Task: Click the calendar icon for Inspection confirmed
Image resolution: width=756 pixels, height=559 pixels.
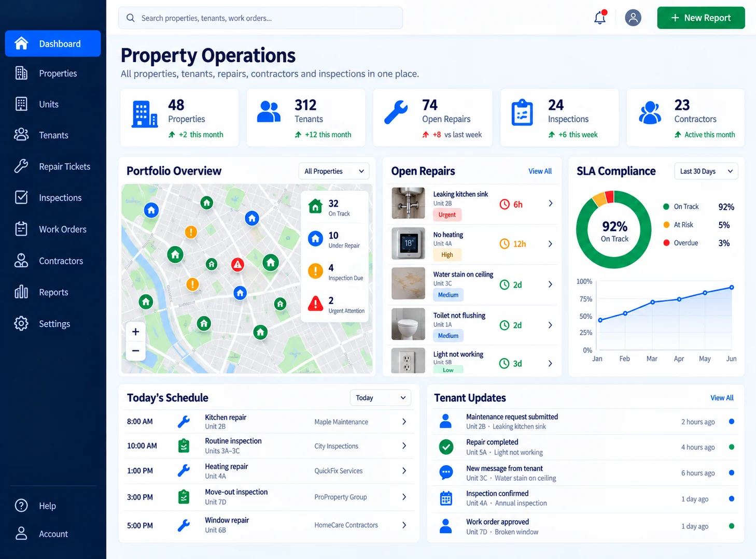Action: point(446,498)
